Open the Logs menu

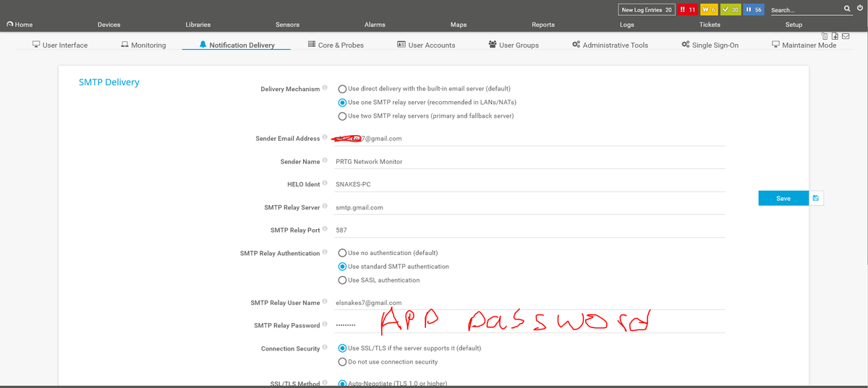[x=627, y=25]
